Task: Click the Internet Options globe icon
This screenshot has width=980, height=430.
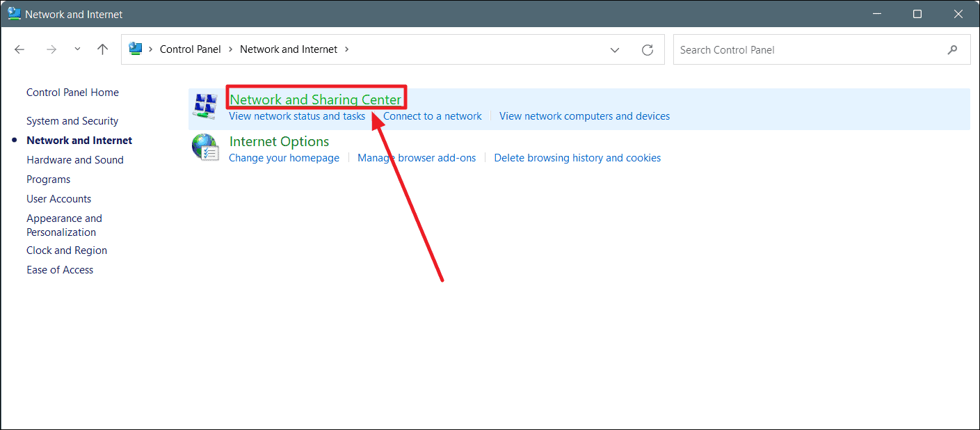Action: pos(205,148)
